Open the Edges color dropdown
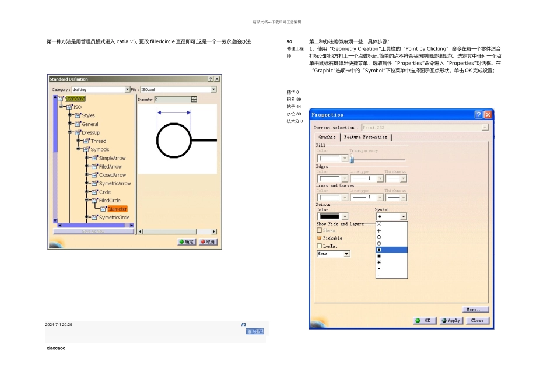 coord(344,178)
